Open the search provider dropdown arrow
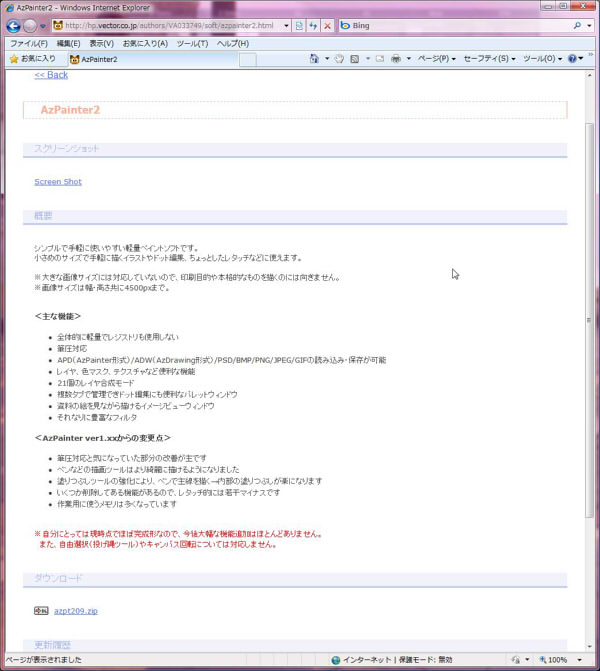This screenshot has width=600, height=671. click(x=589, y=26)
